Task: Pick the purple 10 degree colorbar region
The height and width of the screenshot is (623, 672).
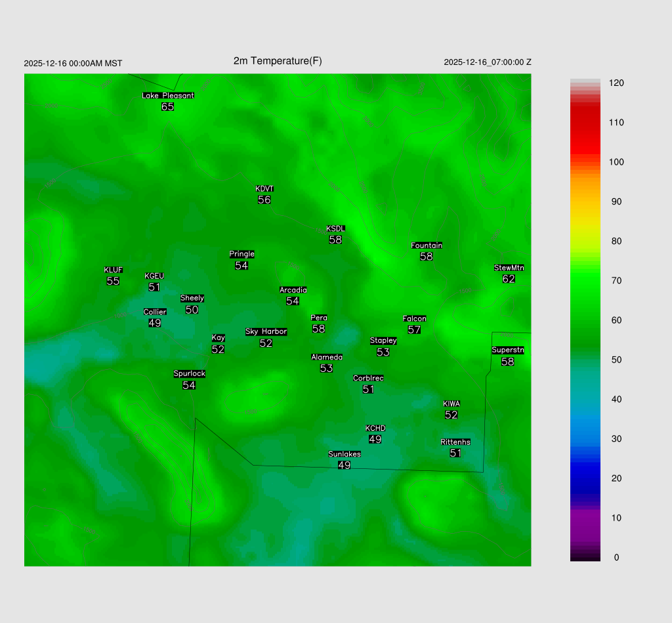Action: coord(585,518)
